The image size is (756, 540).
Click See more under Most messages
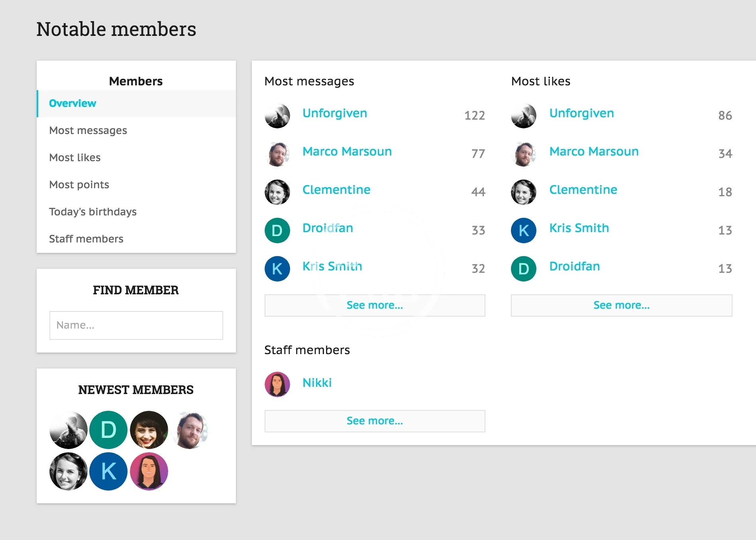coord(375,305)
